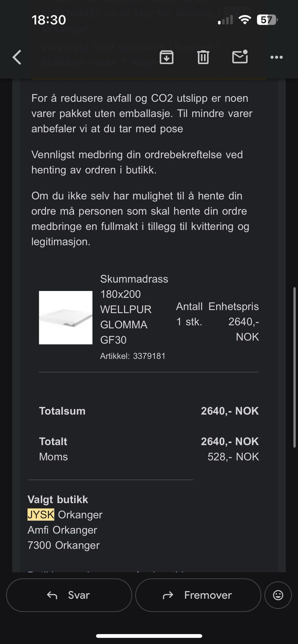Delete the email using the trash icon
Screen dimensions: 298x644
click(x=203, y=57)
